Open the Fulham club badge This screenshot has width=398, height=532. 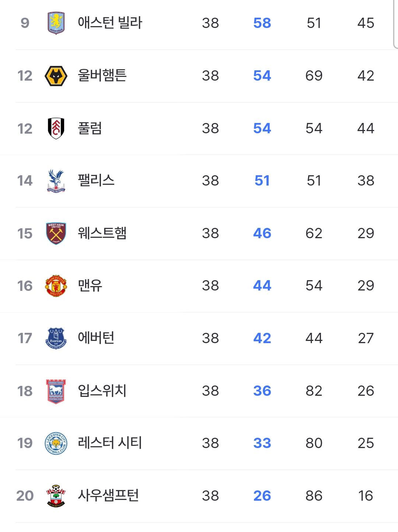click(56, 128)
